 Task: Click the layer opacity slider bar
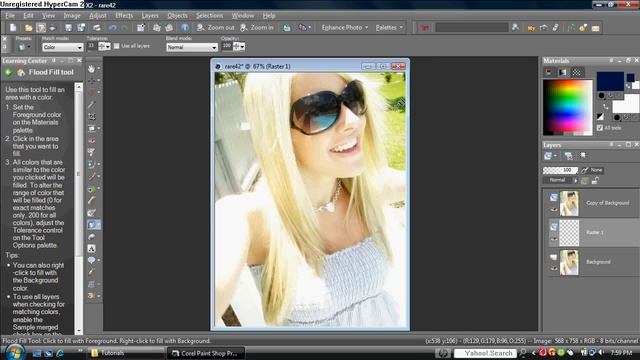click(560, 170)
